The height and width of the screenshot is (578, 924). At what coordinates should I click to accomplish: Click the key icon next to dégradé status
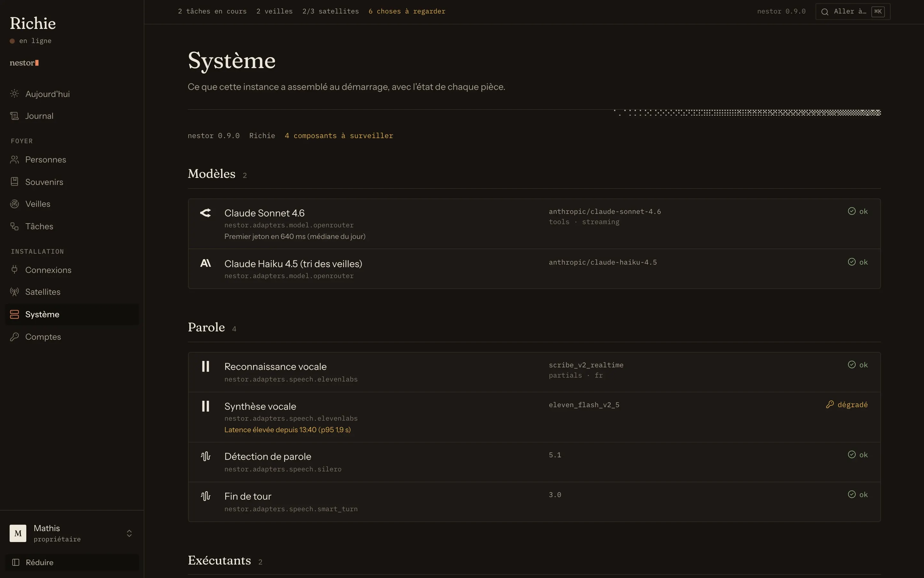(x=830, y=405)
